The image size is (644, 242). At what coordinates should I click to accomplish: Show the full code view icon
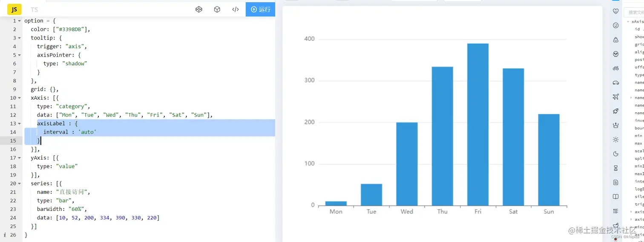click(x=236, y=9)
